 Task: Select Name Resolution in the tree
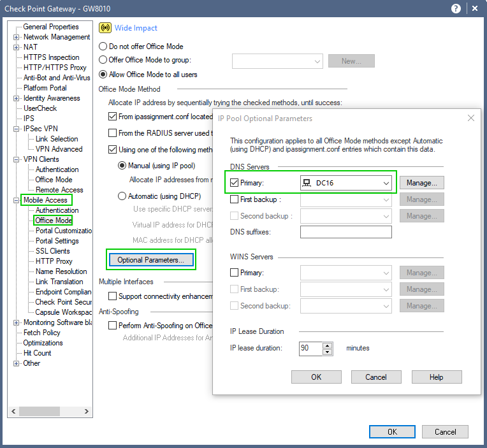point(61,271)
